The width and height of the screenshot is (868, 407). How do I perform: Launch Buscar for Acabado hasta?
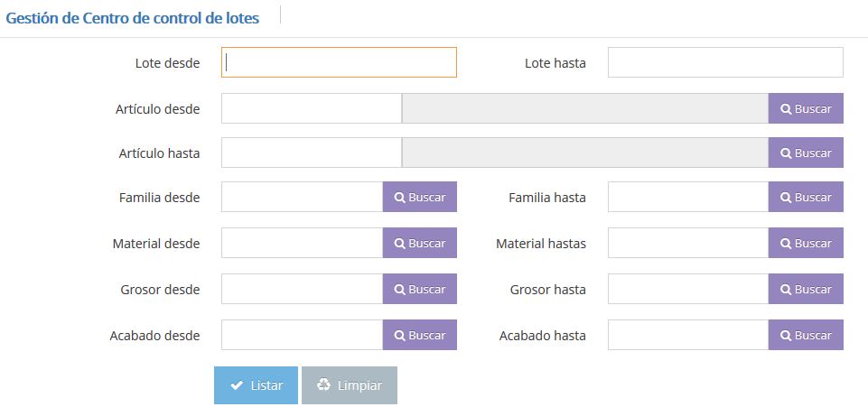(x=806, y=335)
